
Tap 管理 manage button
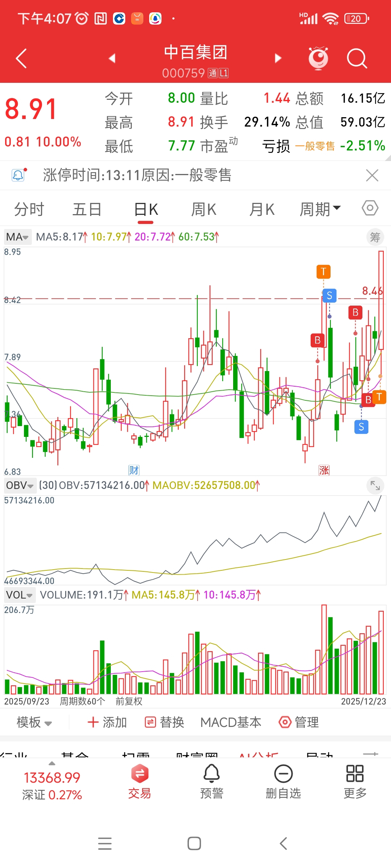[299, 722]
